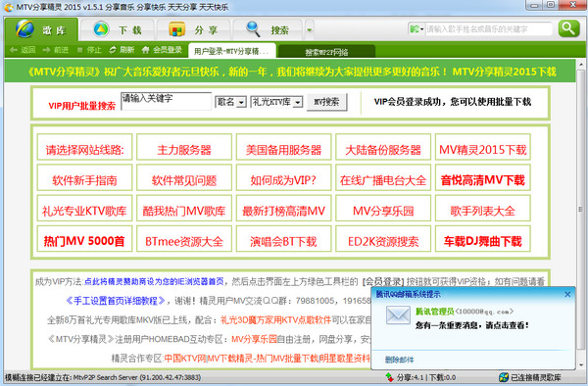Screen dimensions: 588x386
Task: Open 最新打榜高清MV link
Action: point(283,211)
